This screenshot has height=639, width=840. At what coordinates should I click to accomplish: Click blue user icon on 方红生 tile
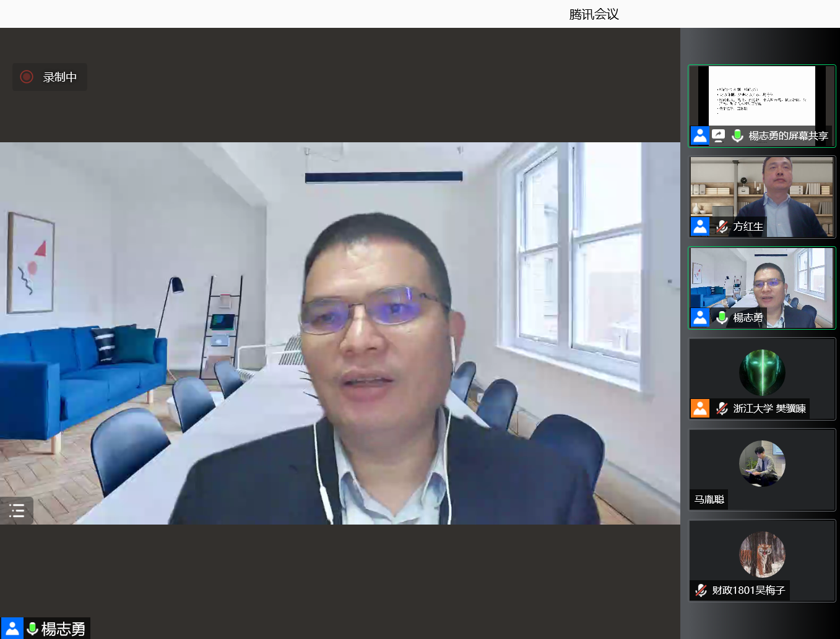click(x=700, y=227)
